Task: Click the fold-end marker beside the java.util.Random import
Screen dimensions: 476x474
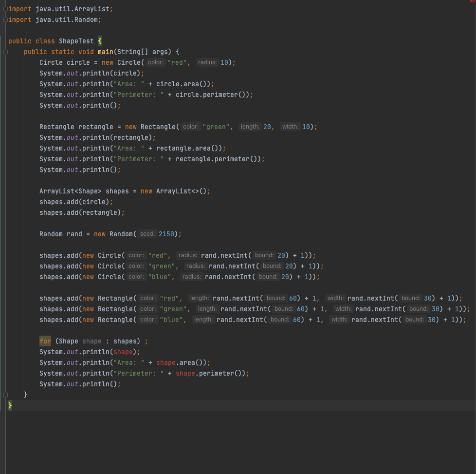Action: click(x=5, y=20)
